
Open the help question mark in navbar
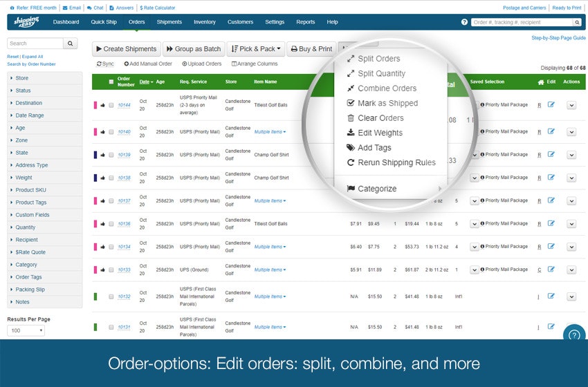464,22
